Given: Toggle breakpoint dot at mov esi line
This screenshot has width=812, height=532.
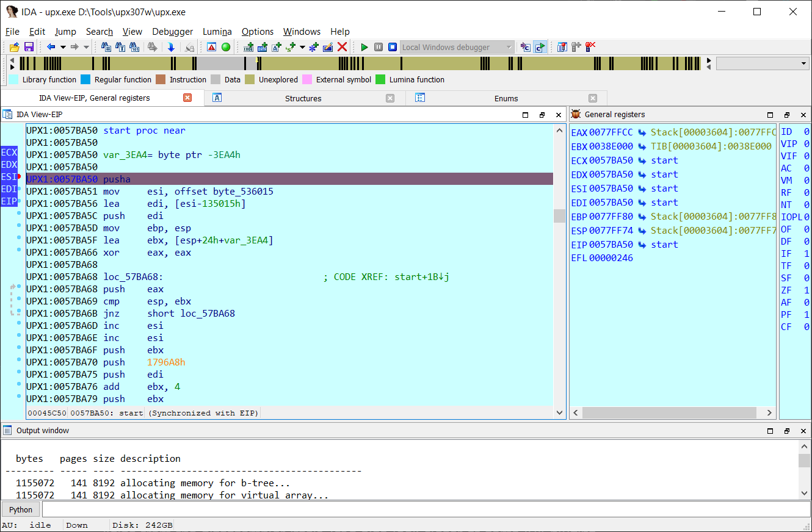Looking at the screenshot, I should coord(20,189).
